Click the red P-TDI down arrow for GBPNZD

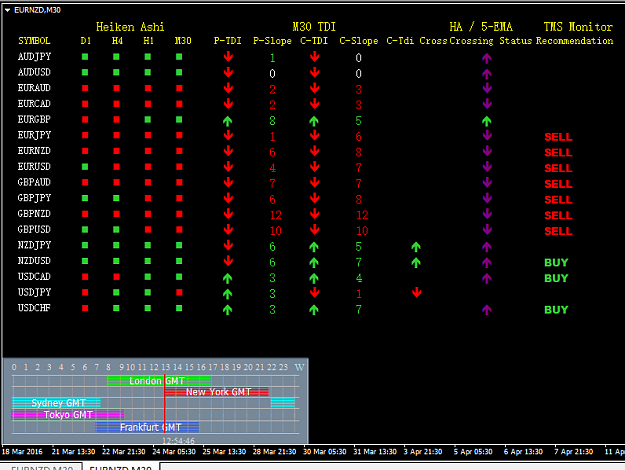(228, 214)
